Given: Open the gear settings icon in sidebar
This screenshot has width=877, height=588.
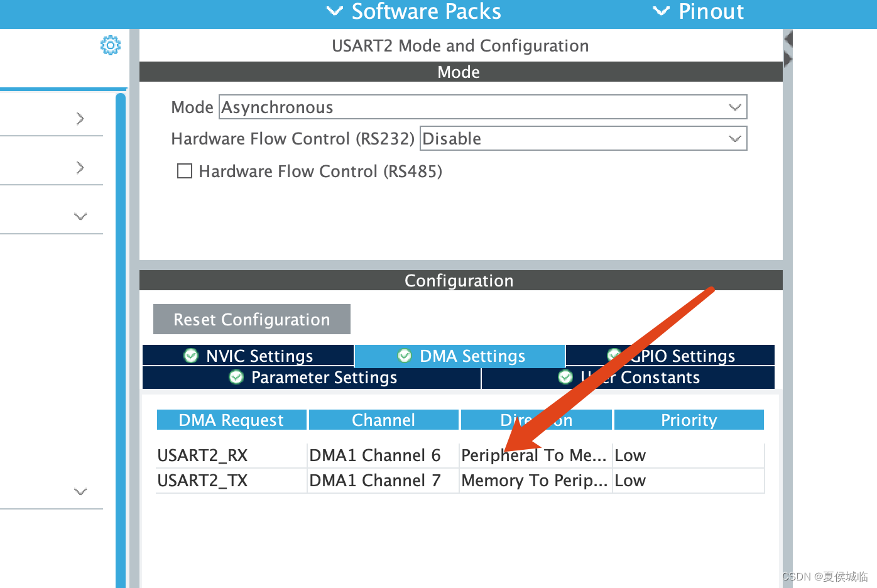Looking at the screenshot, I should click(111, 45).
